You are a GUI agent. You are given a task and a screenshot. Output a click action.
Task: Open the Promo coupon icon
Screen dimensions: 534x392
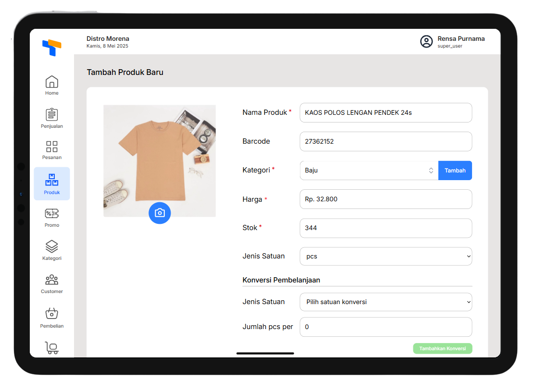point(51,214)
